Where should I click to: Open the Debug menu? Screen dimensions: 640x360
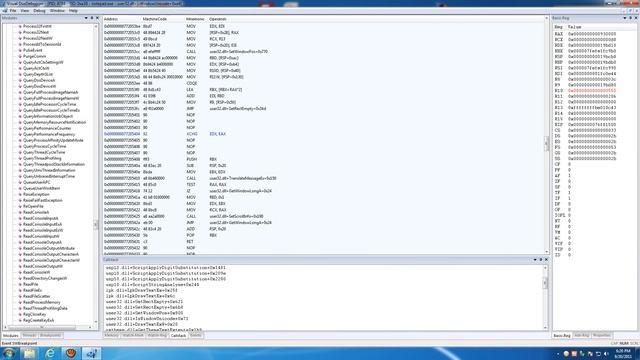tap(39, 11)
